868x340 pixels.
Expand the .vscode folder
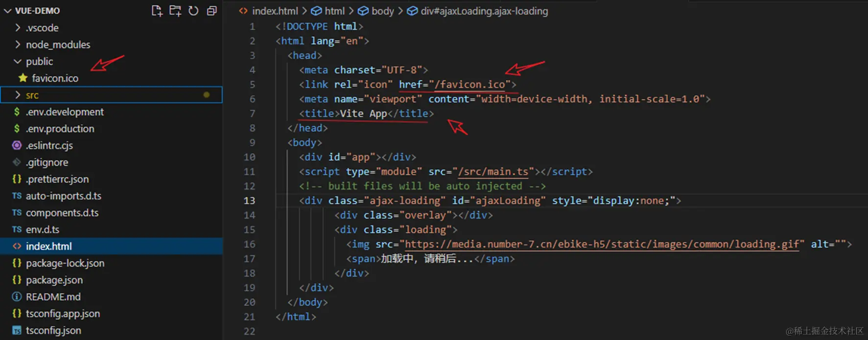coord(18,28)
